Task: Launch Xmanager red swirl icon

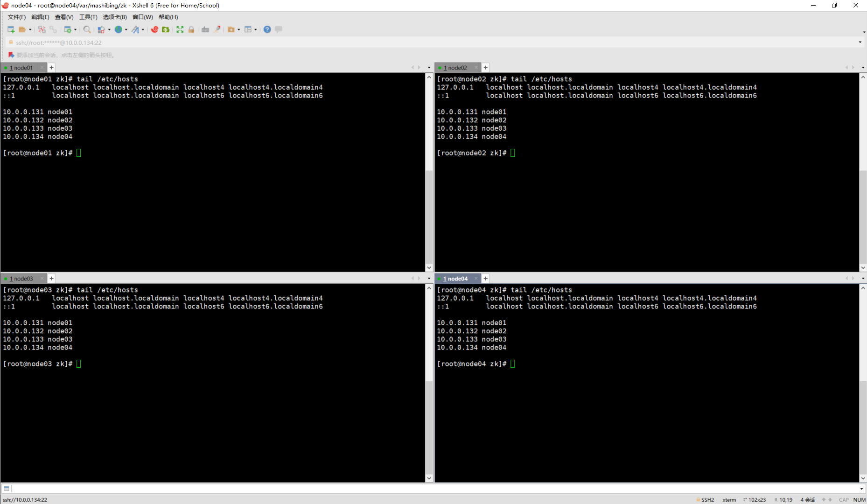Action: coord(154,29)
